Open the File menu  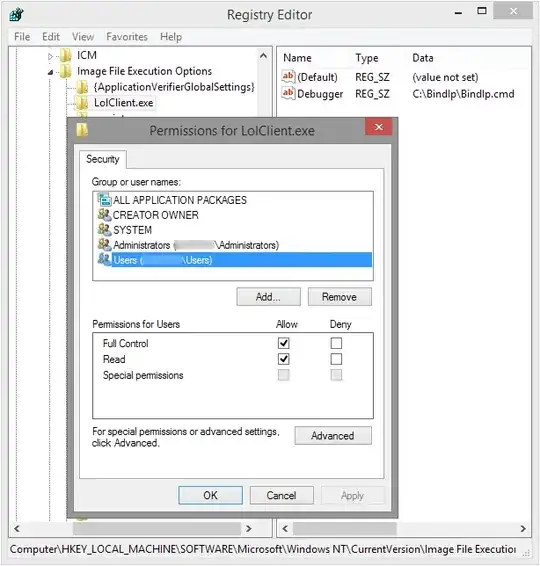tap(22, 37)
